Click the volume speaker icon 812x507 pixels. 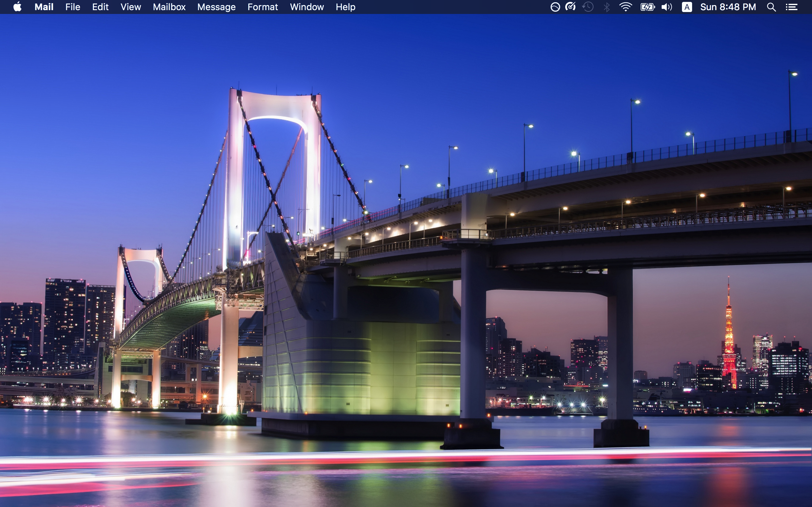[x=666, y=7]
